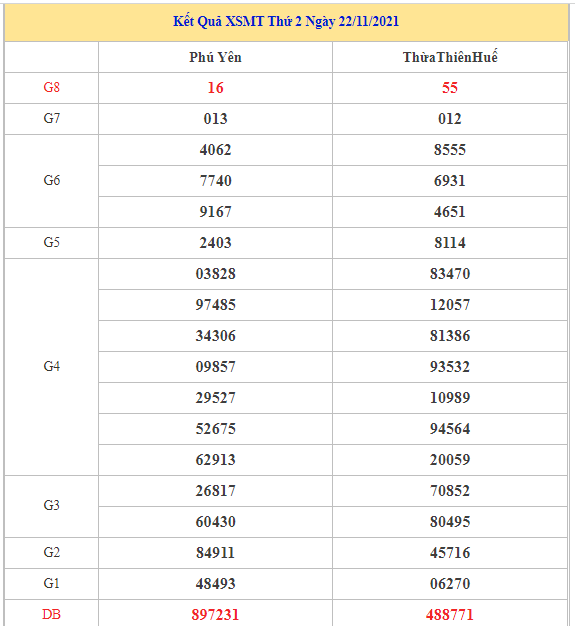Select the Phú Yên column header
Screen dimensions: 575x626
tap(215, 57)
